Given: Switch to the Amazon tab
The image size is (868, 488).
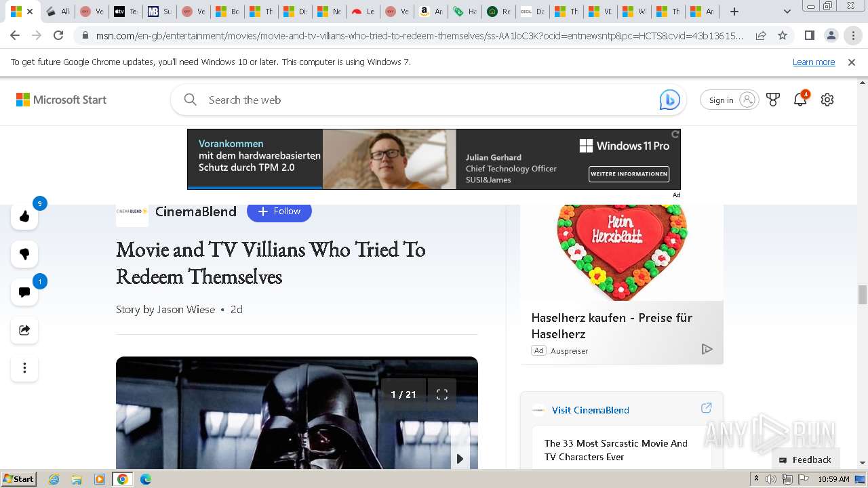Looking at the screenshot, I should point(430,12).
